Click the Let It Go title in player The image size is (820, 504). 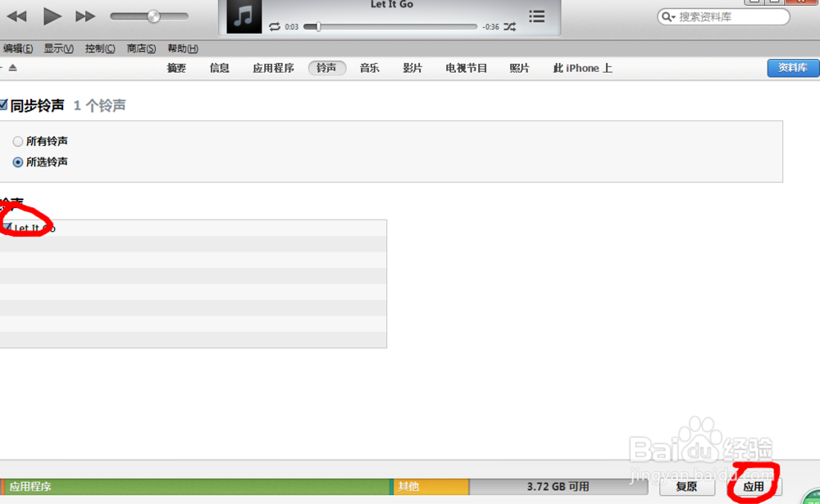pos(392,5)
